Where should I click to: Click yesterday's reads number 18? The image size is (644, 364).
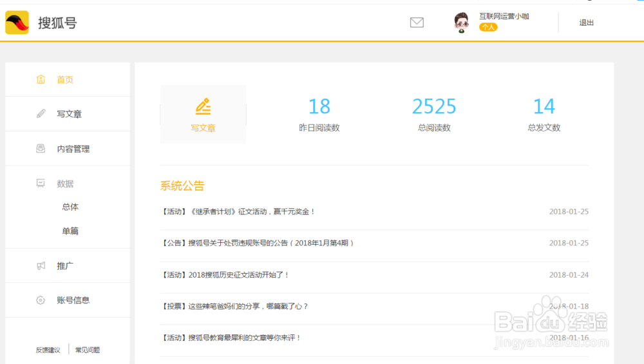(319, 106)
